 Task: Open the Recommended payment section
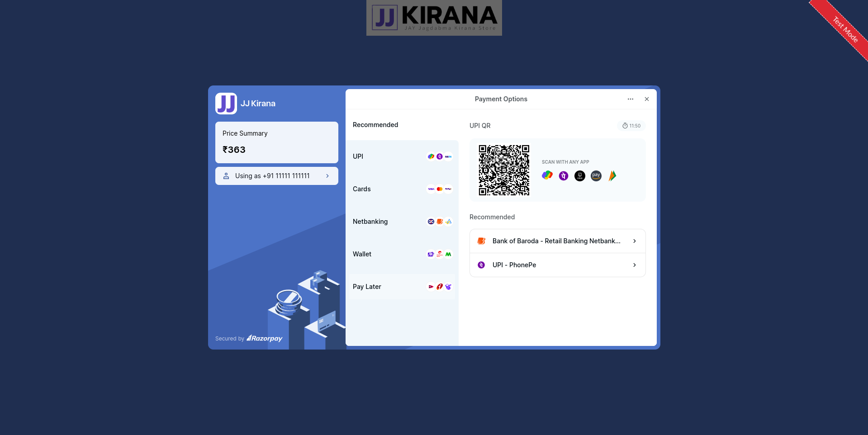(375, 125)
